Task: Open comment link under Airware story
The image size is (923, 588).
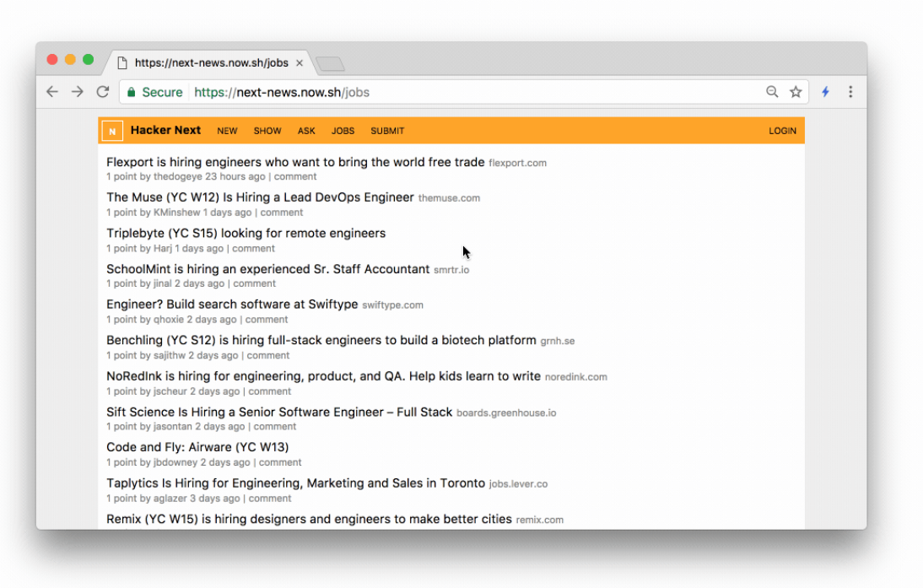Action: click(280, 462)
